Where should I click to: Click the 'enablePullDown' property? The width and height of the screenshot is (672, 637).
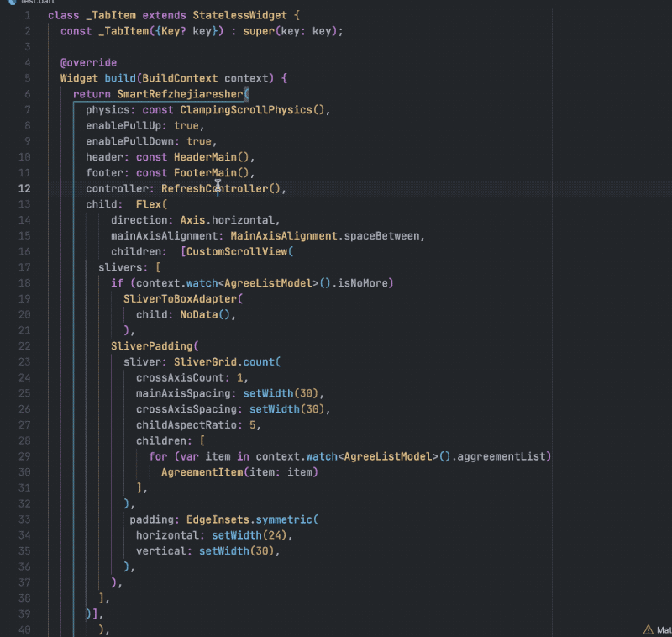(x=129, y=141)
